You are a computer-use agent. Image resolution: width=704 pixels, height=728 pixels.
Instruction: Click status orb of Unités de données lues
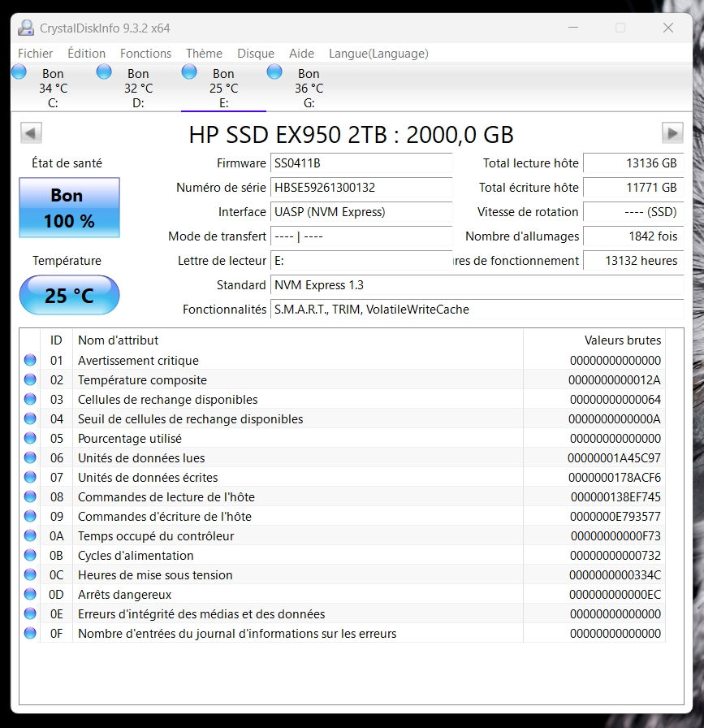pos(30,457)
